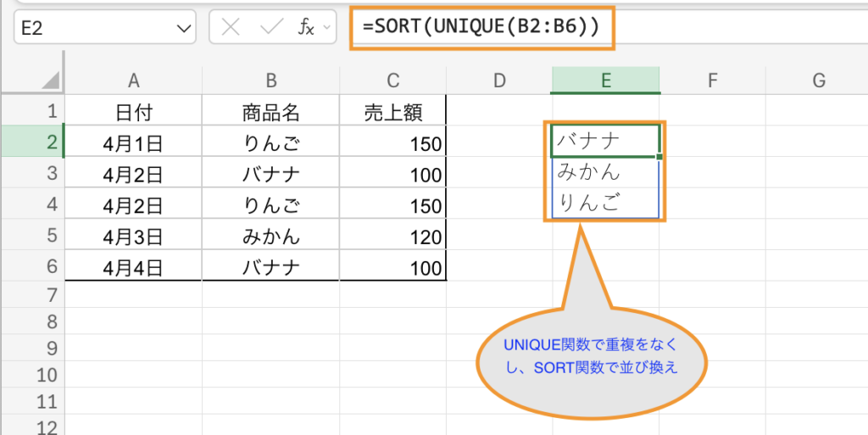Click the enter checkmark icon in formula bar
The height and width of the screenshot is (435, 868).
(270, 27)
